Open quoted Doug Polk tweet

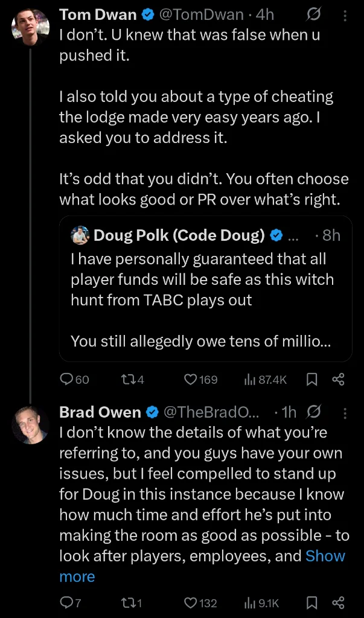point(205,288)
